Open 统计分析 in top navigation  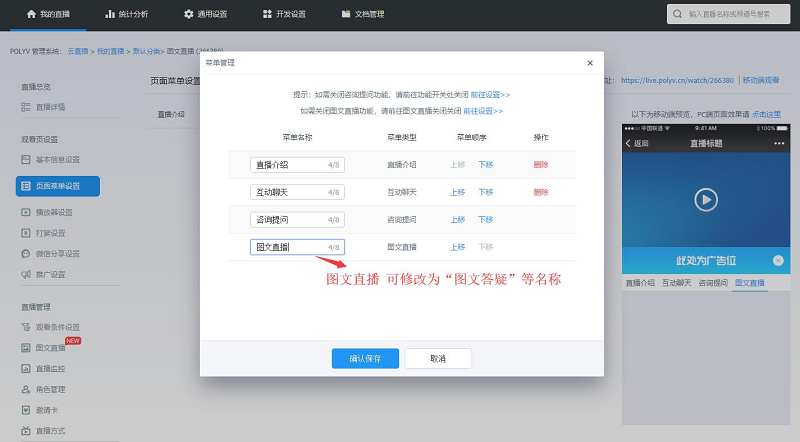(109, 14)
